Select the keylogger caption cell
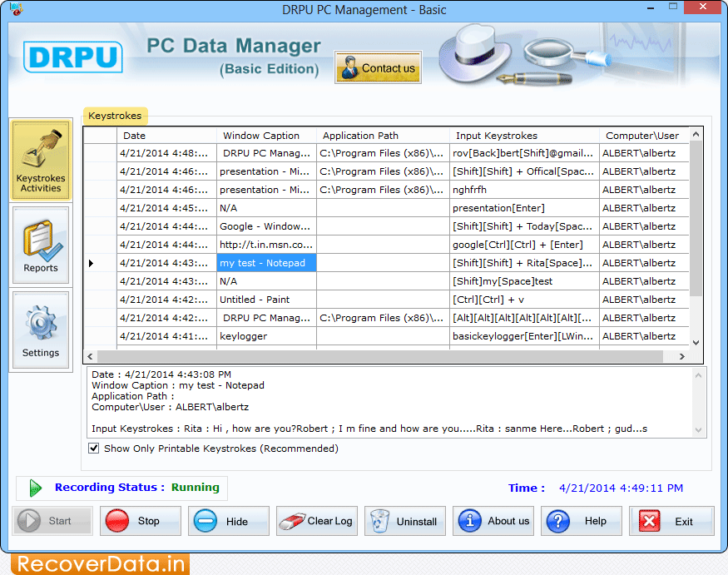Viewport: 728px width, 575px height. 266,336
